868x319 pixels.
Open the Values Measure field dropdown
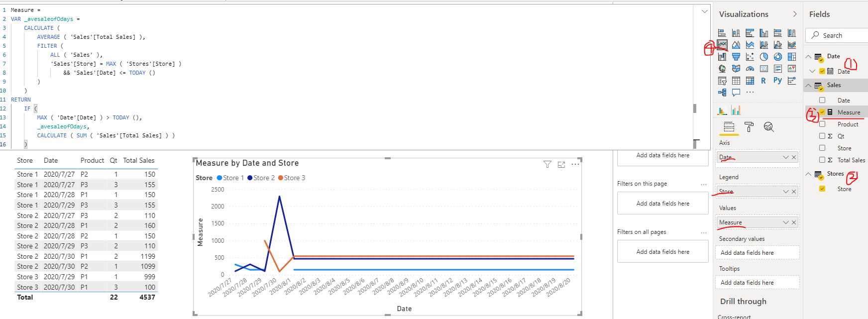tap(785, 222)
